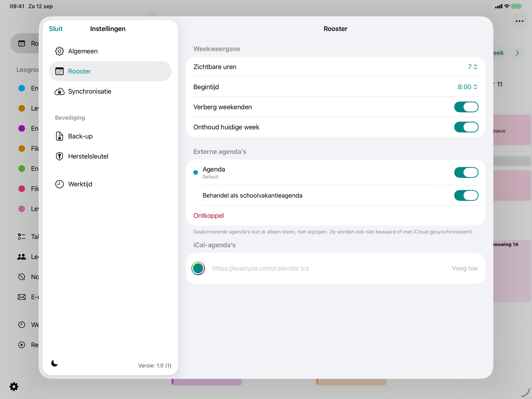Click the 09:41 clock in status bar
Viewport: 532px width, 399px height.
(17, 6)
